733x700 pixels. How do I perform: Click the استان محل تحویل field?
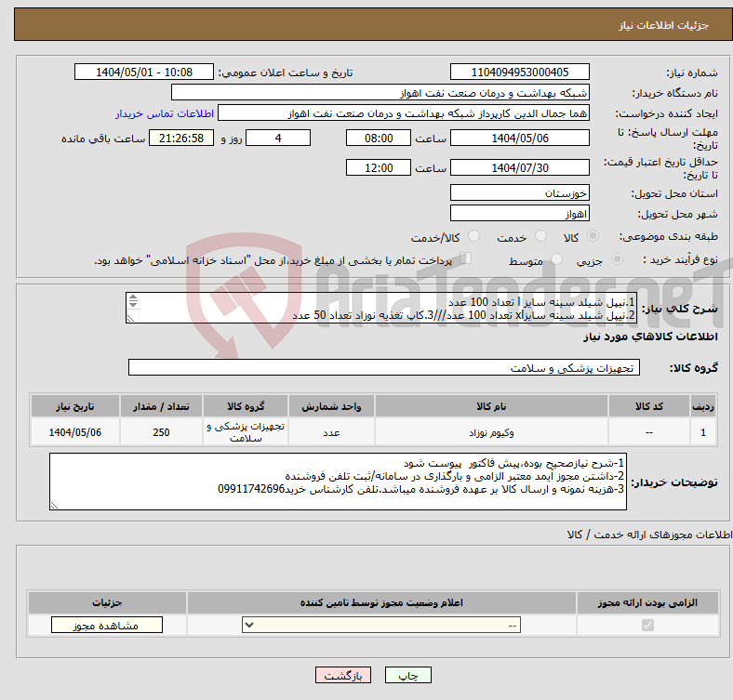point(519,192)
